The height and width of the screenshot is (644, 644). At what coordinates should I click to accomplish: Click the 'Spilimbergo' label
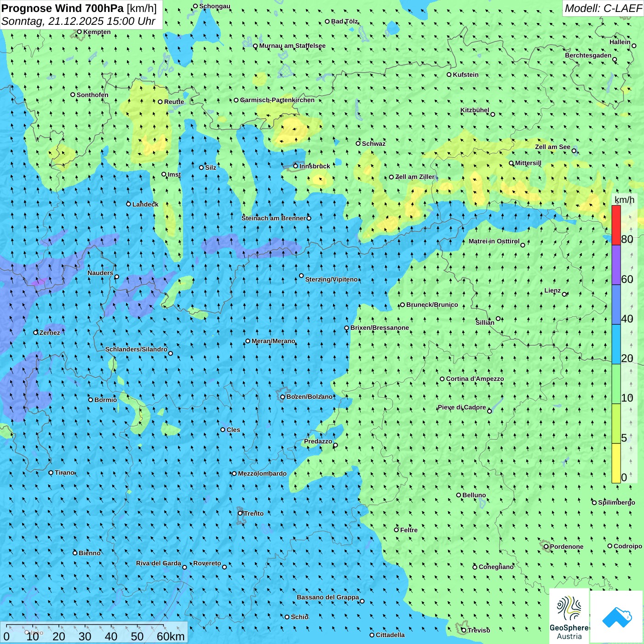(616, 502)
